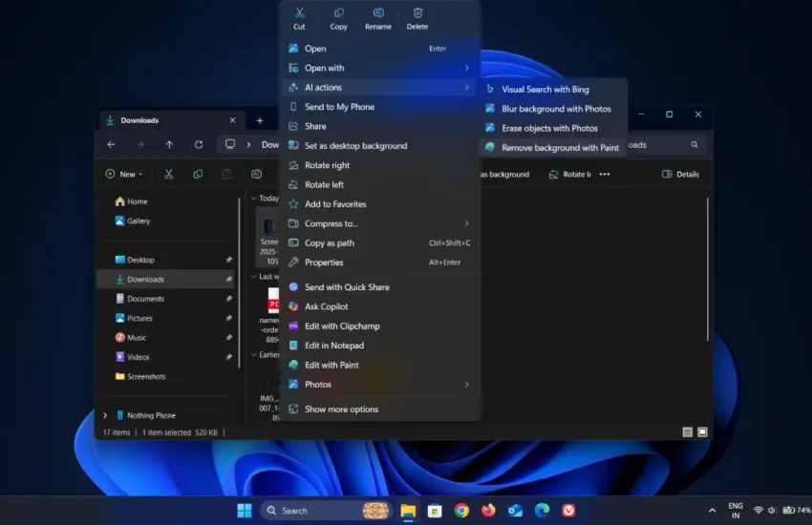Click the toolbar Copy icon
The image size is (812, 525).
coord(198,175)
